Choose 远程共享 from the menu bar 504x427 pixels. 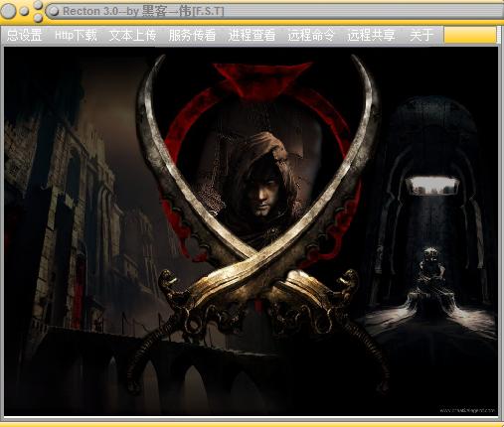[x=371, y=35]
